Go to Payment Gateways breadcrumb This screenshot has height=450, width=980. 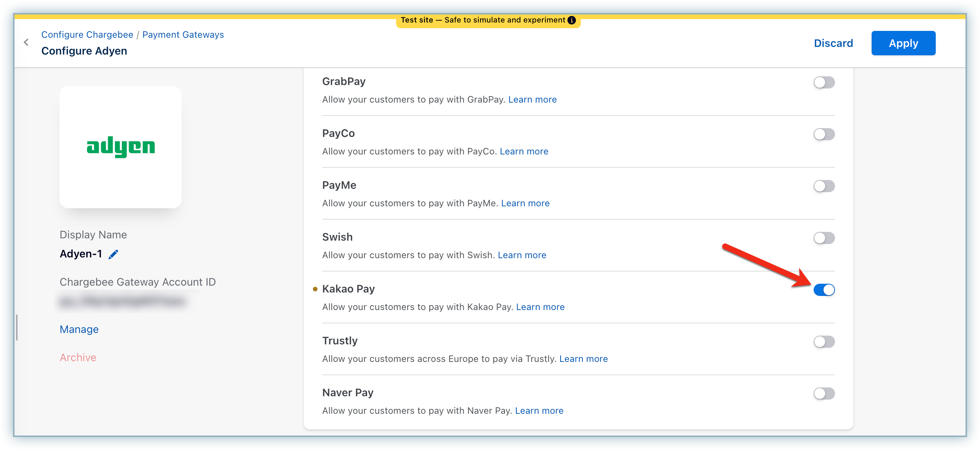[x=183, y=35]
